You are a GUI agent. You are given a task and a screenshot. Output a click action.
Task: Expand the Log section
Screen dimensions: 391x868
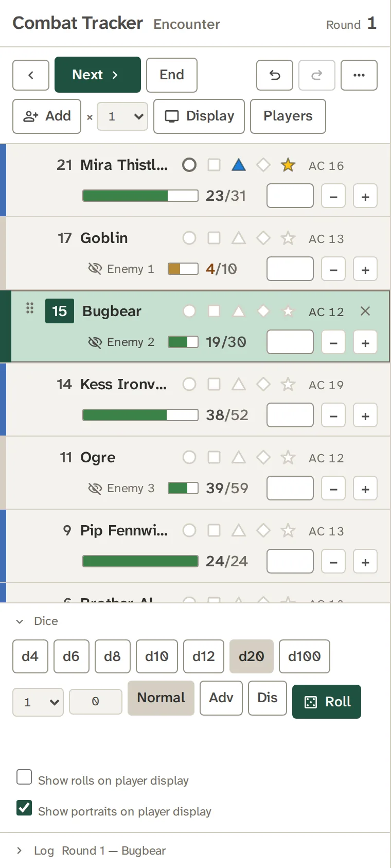[x=20, y=850]
